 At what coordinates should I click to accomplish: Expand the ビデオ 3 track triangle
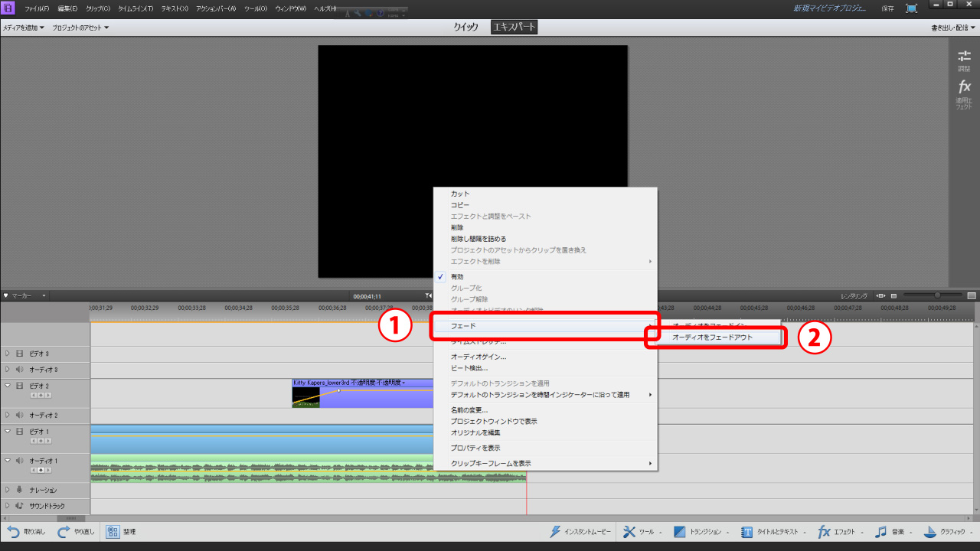(x=8, y=354)
